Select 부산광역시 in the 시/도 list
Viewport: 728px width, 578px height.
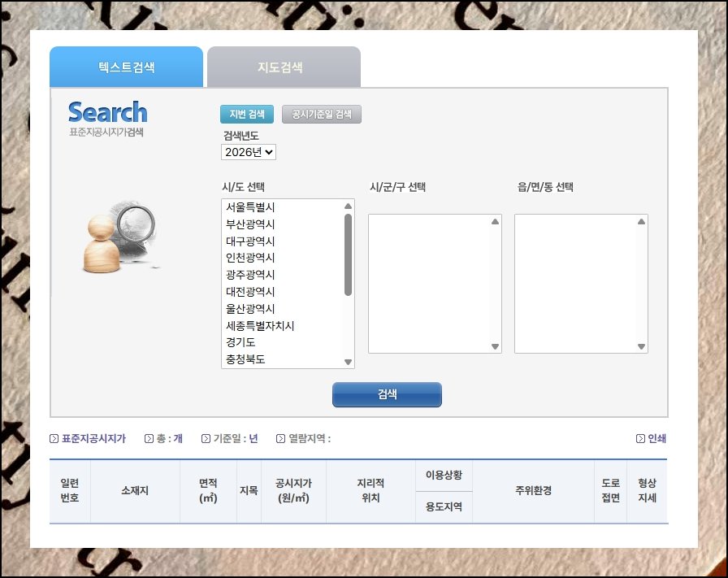(x=284, y=224)
